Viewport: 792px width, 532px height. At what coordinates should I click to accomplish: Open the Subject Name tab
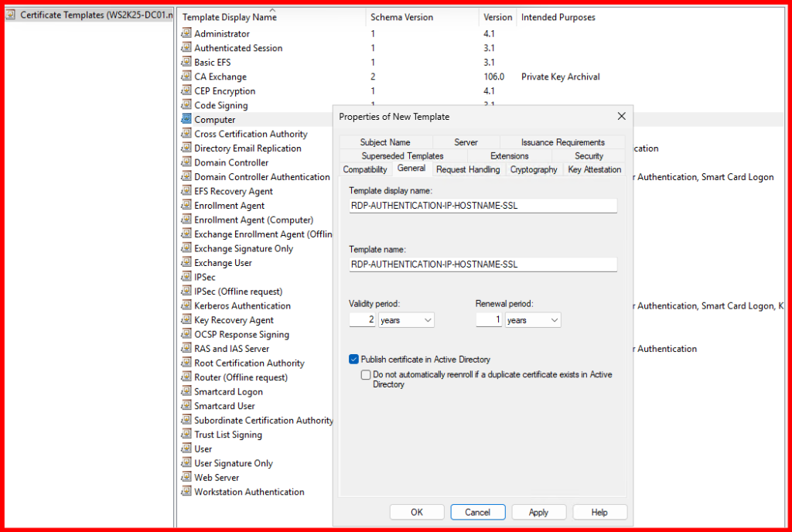385,142
